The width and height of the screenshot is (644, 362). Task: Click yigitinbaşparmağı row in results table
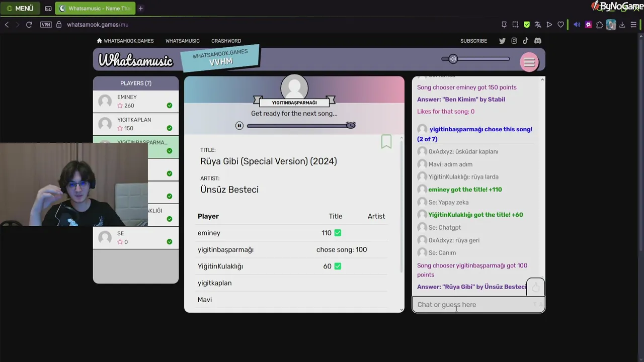tap(292, 249)
